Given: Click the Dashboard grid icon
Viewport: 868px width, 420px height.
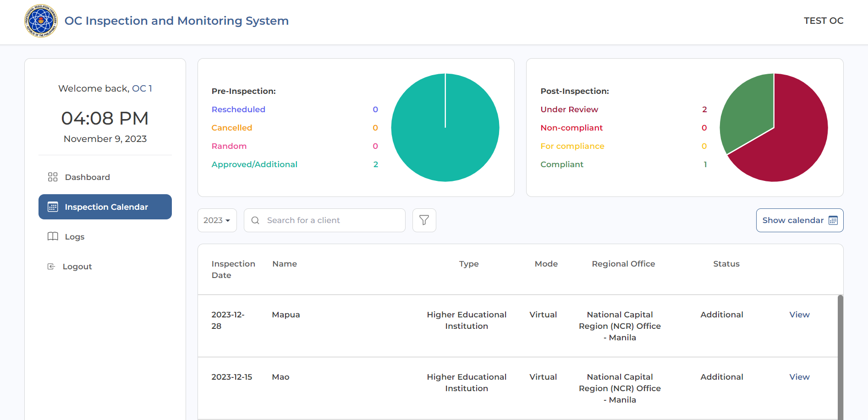Looking at the screenshot, I should click(53, 177).
